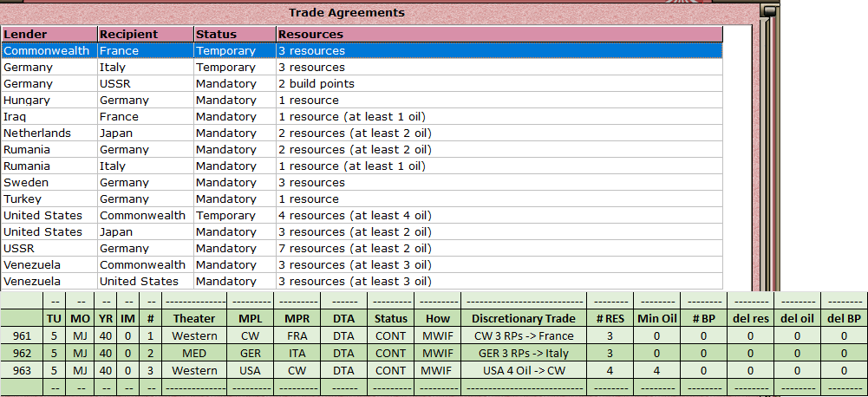
Task: Click the FRA cell in row 961
Action: (297, 336)
